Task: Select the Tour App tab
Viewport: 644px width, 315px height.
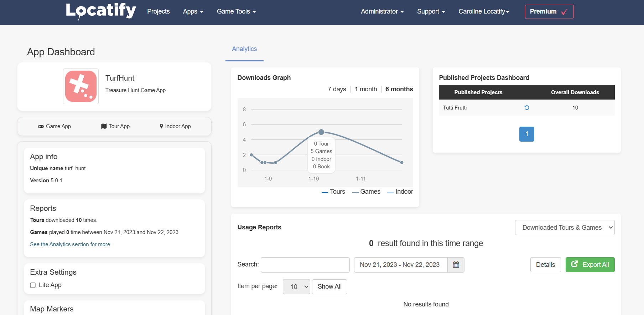Action: (x=115, y=126)
